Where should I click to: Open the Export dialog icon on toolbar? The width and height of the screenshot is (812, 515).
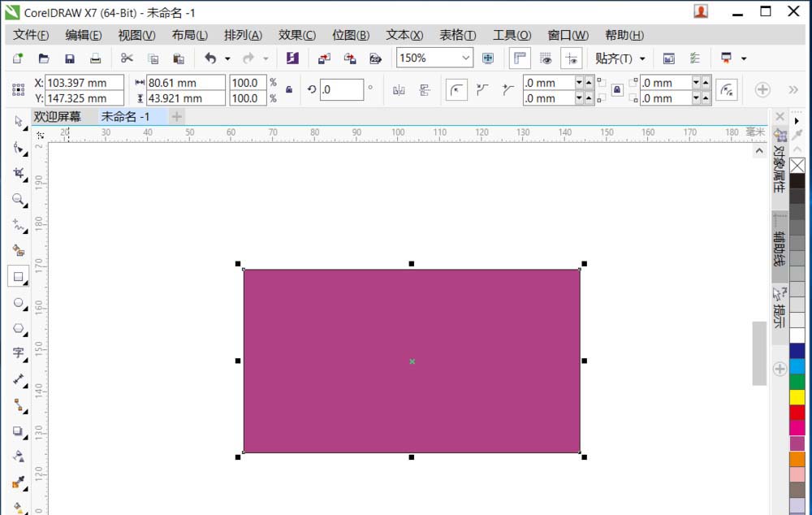tap(351, 58)
